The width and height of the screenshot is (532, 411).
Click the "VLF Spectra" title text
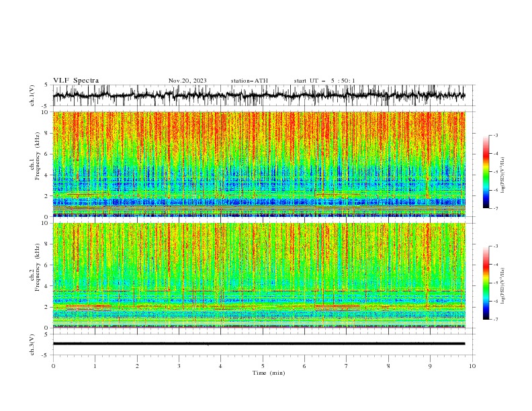(x=76, y=81)
